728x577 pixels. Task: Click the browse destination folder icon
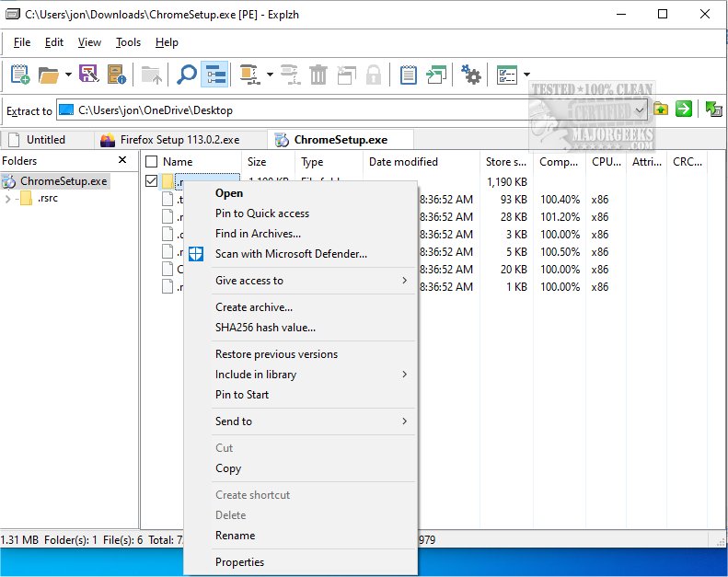pos(661,110)
